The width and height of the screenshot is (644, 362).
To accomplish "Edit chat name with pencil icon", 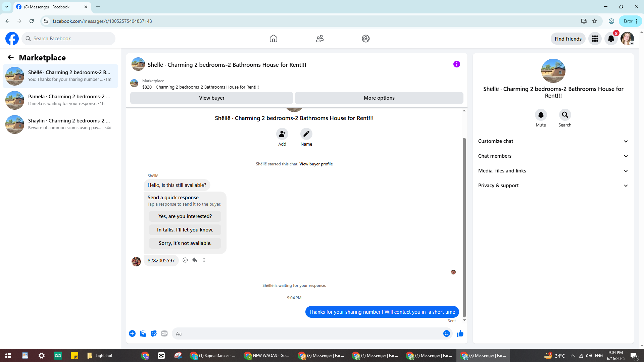I will (306, 134).
